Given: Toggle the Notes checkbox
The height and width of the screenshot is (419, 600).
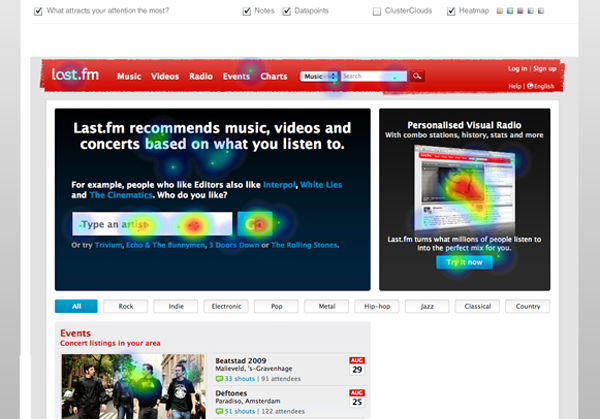Looking at the screenshot, I should click(x=247, y=11).
